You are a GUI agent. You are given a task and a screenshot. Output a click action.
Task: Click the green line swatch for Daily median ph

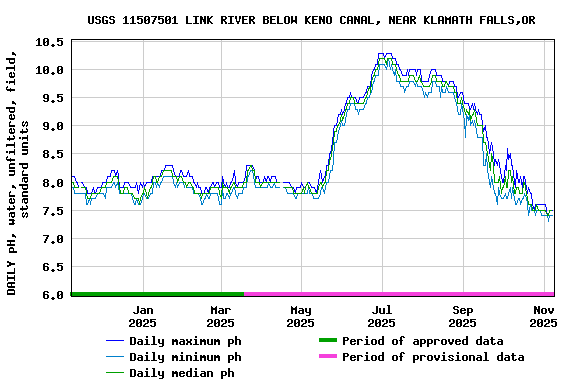[115, 373]
